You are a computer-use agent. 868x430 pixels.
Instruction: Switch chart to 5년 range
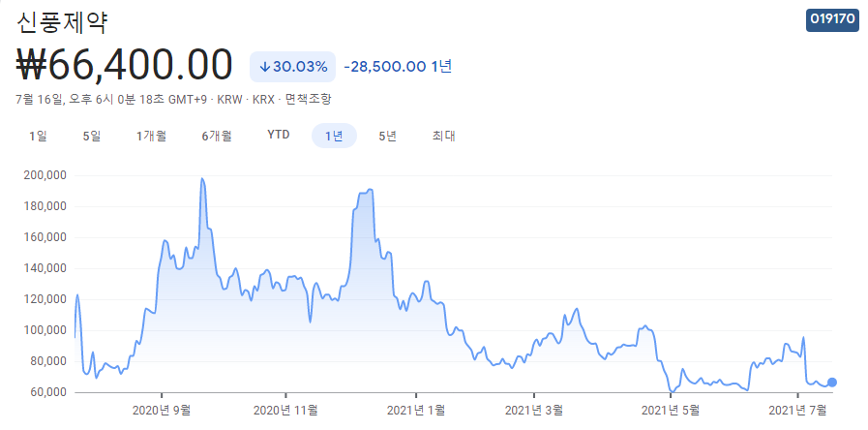tap(387, 136)
